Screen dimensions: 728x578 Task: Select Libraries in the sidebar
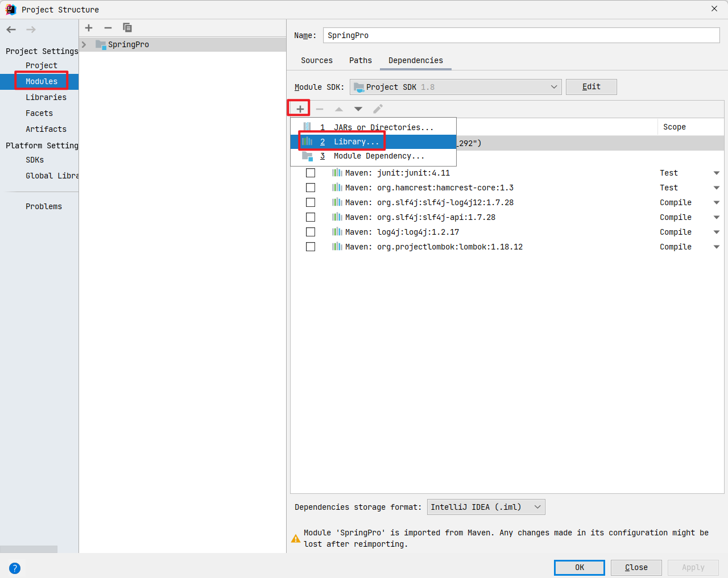click(46, 97)
